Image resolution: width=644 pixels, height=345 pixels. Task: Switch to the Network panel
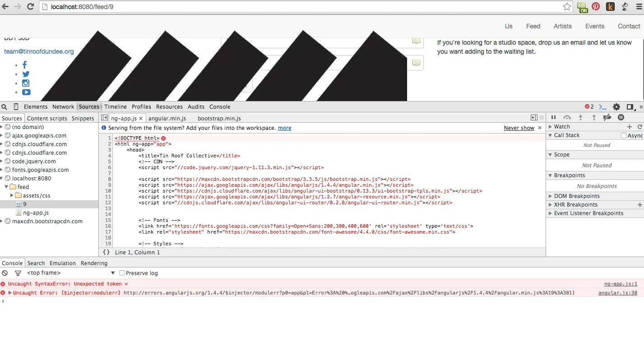[63, 107]
